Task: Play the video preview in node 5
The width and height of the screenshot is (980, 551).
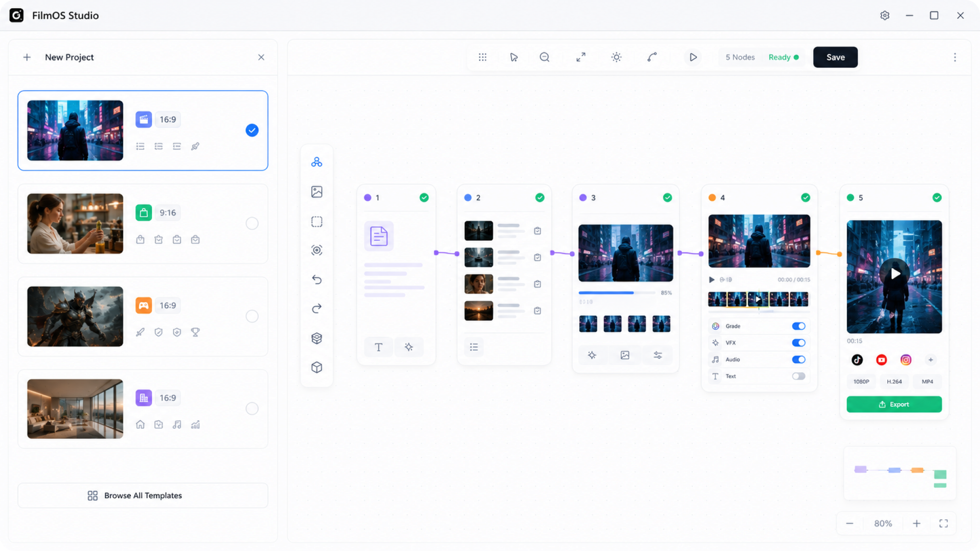Action: [894, 274]
